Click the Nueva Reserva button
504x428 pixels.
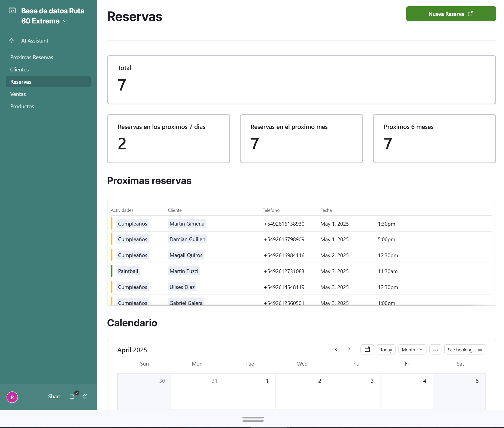[x=451, y=14]
